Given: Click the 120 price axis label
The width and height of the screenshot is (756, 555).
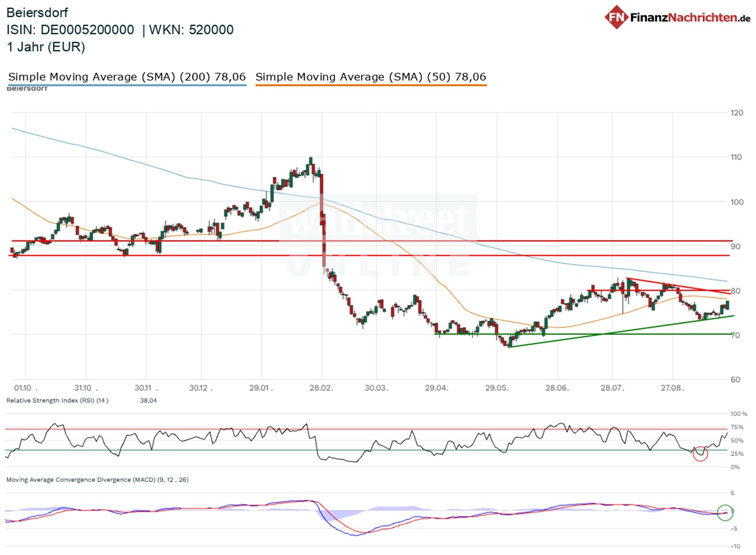Looking at the screenshot, I should coord(737,112).
